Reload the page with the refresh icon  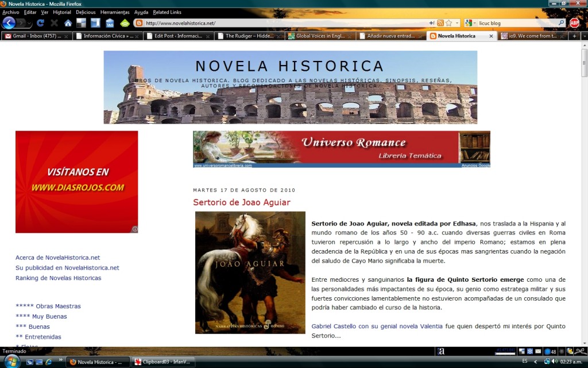(40, 23)
